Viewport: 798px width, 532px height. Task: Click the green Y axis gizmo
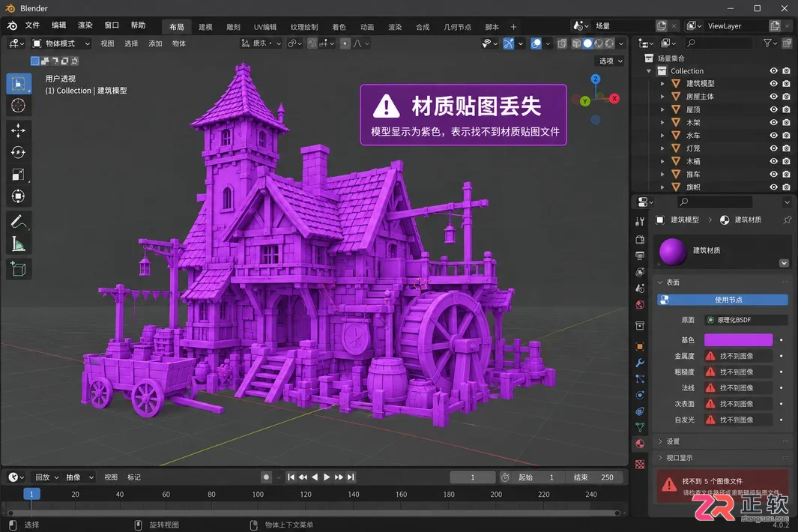(x=584, y=101)
